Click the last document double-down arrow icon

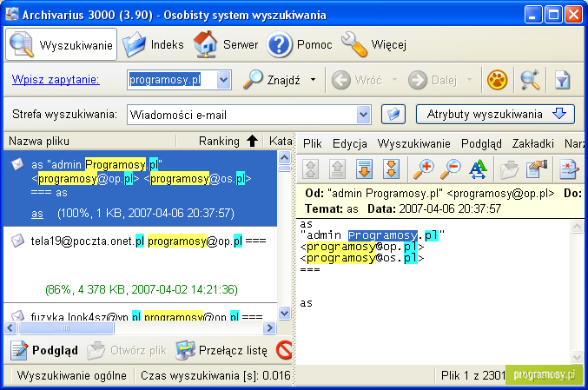point(391,169)
